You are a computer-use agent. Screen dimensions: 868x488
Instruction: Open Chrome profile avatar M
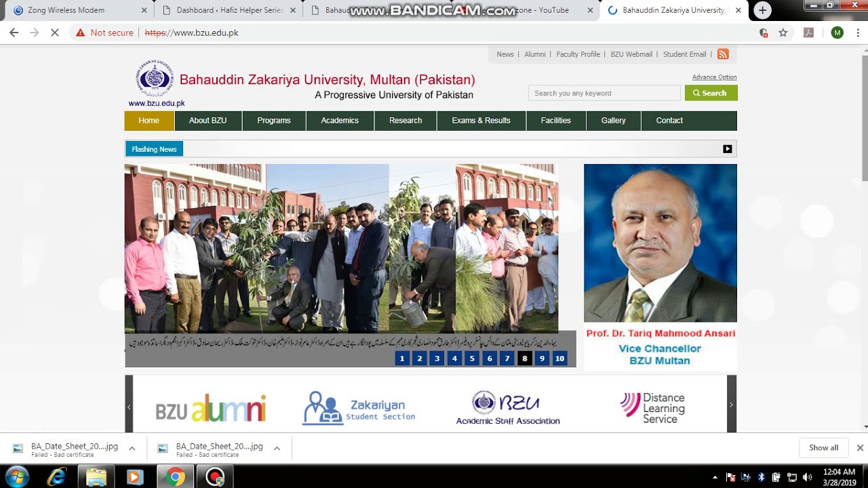(x=837, y=33)
